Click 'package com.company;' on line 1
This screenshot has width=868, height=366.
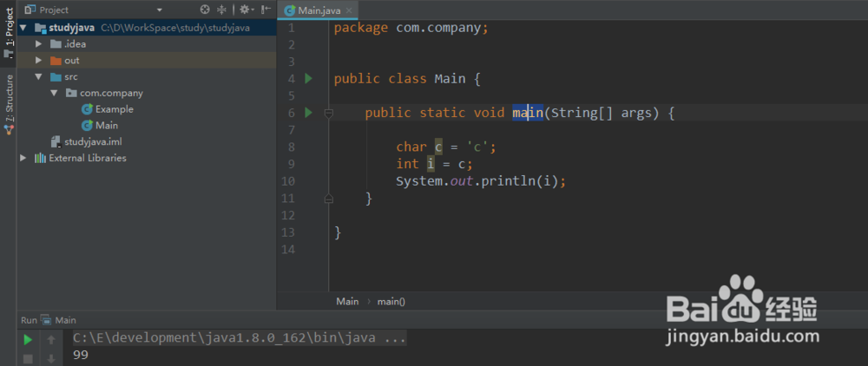tap(411, 28)
